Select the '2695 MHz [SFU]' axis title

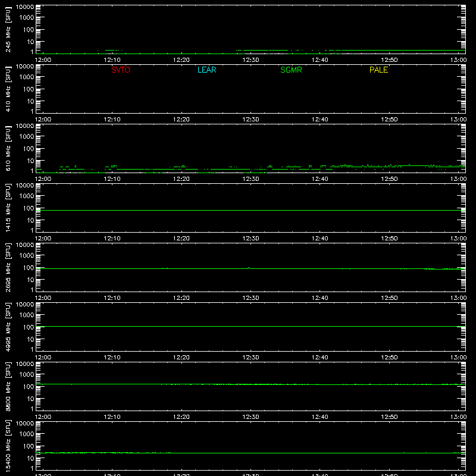point(8,267)
